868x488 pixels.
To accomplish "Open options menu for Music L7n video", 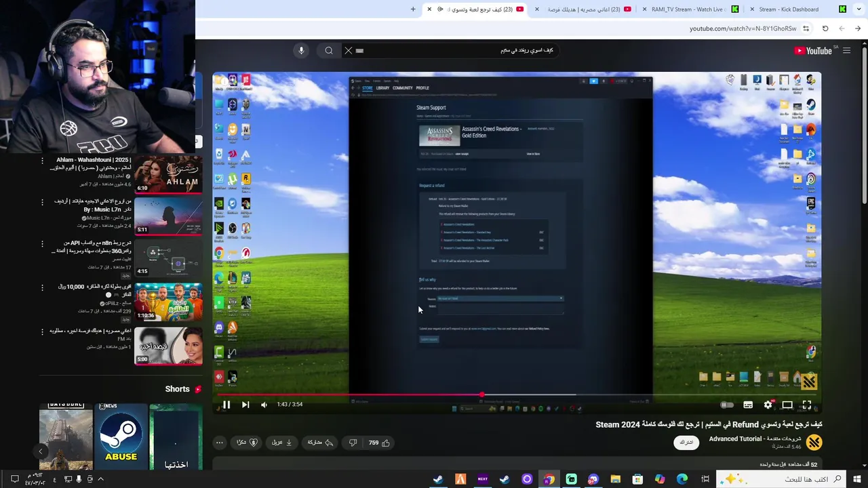I will tap(42, 202).
